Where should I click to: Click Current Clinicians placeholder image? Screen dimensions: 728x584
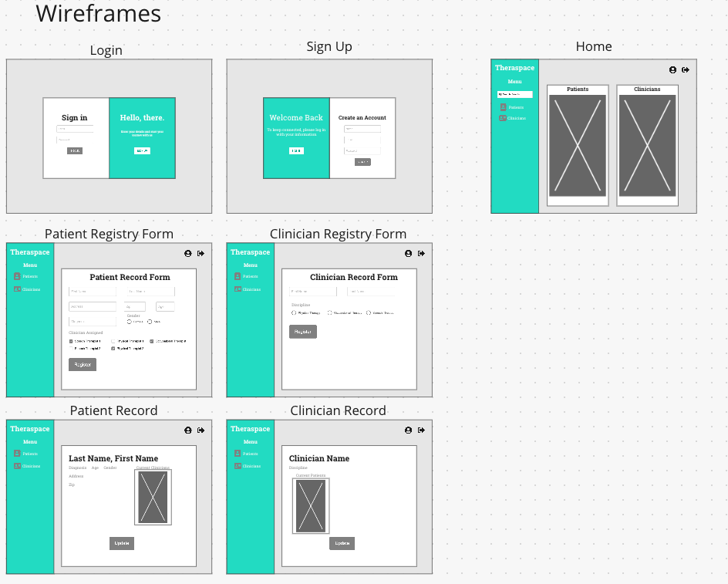pos(153,497)
